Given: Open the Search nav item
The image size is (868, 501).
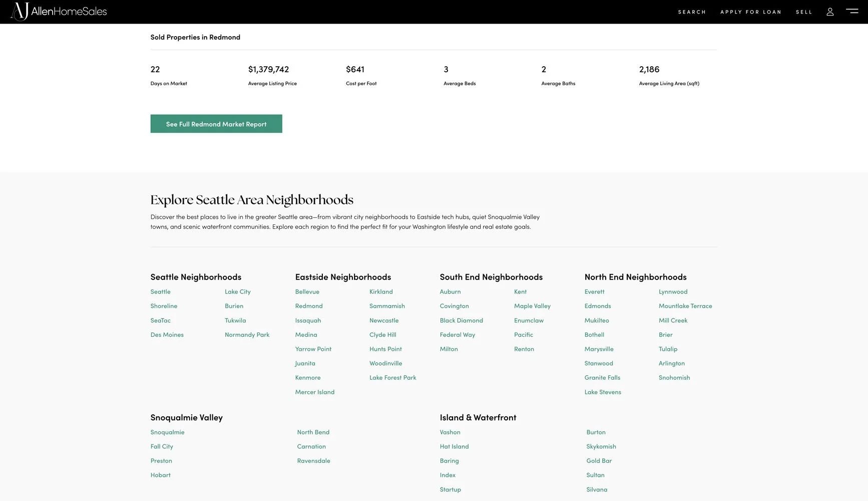Looking at the screenshot, I should [692, 12].
